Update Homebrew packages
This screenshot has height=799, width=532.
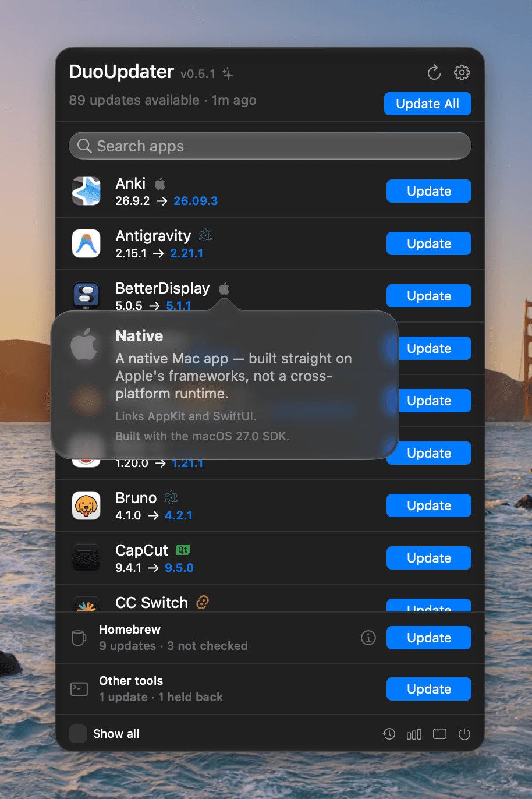point(429,638)
